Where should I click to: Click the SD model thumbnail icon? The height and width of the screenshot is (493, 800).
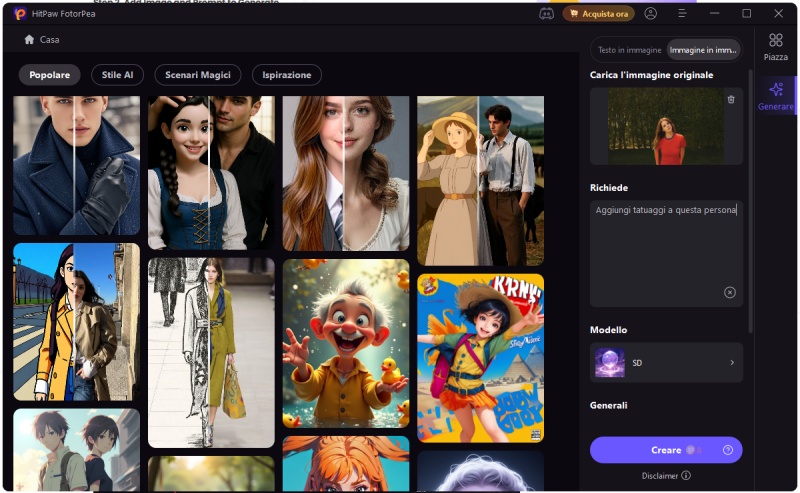(610, 363)
